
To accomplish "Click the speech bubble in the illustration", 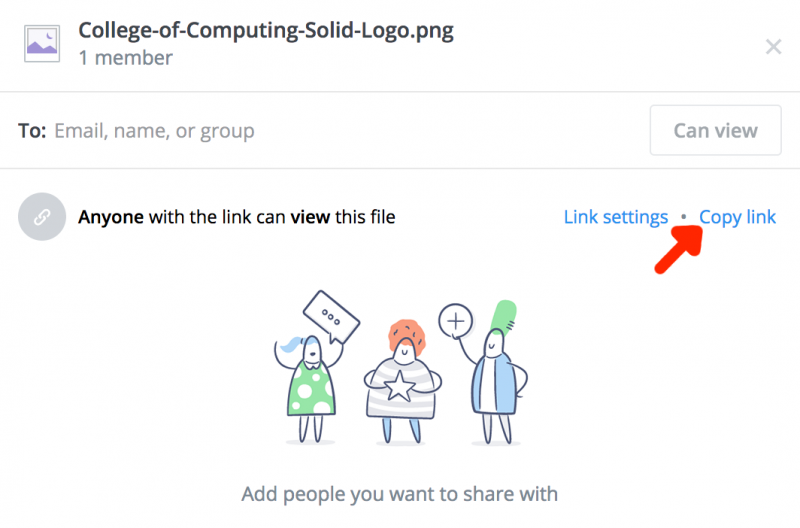I will (x=330, y=317).
